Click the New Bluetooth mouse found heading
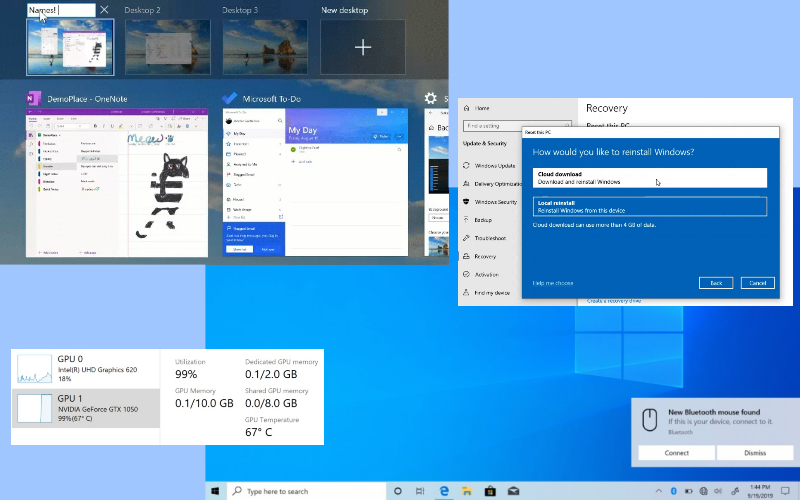The width and height of the screenshot is (800, 500). click(x=714, y=412)
